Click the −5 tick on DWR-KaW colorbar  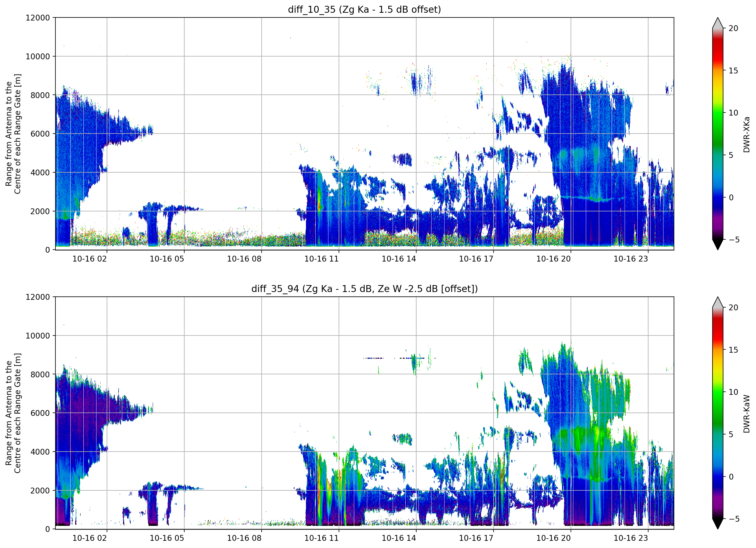[734, 519]
